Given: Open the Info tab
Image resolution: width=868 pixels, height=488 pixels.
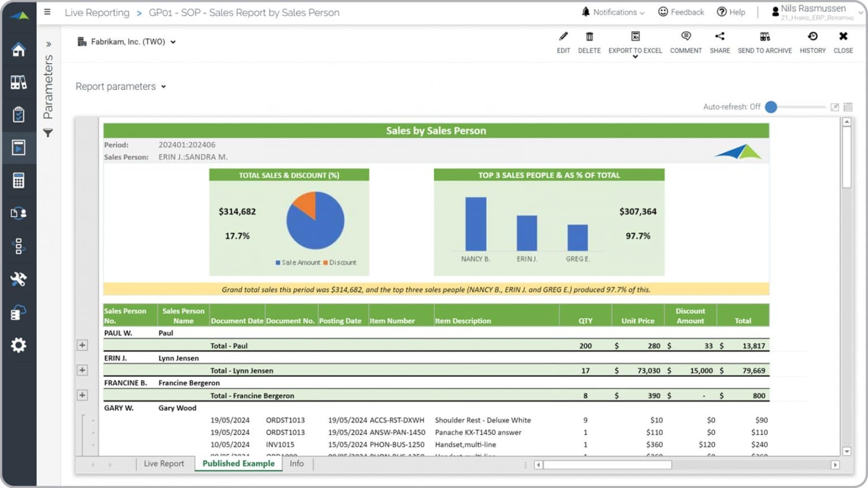Looking at the screenshot, I should coord(297,463).
